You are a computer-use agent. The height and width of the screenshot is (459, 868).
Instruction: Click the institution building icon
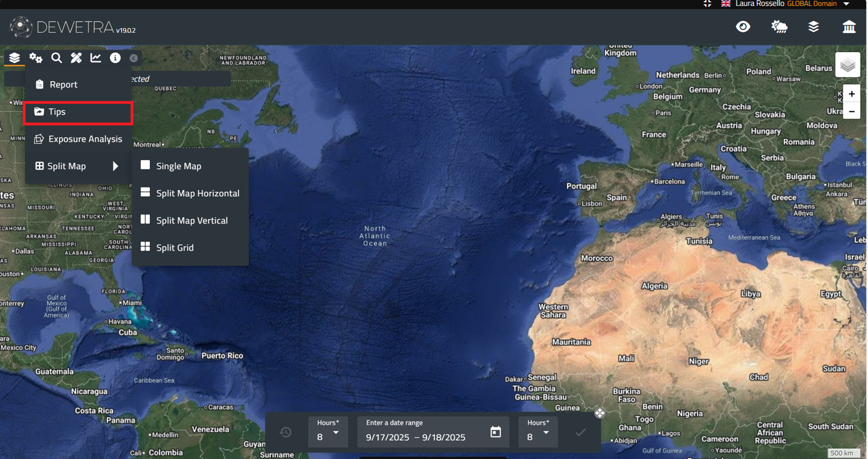click(849, 27)
